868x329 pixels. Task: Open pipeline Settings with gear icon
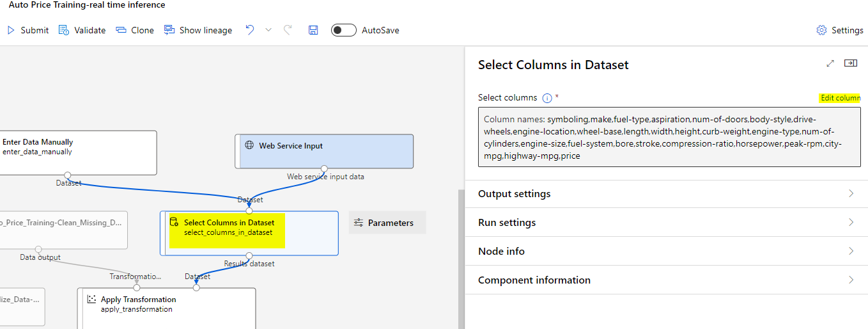(x=840, y=30)
